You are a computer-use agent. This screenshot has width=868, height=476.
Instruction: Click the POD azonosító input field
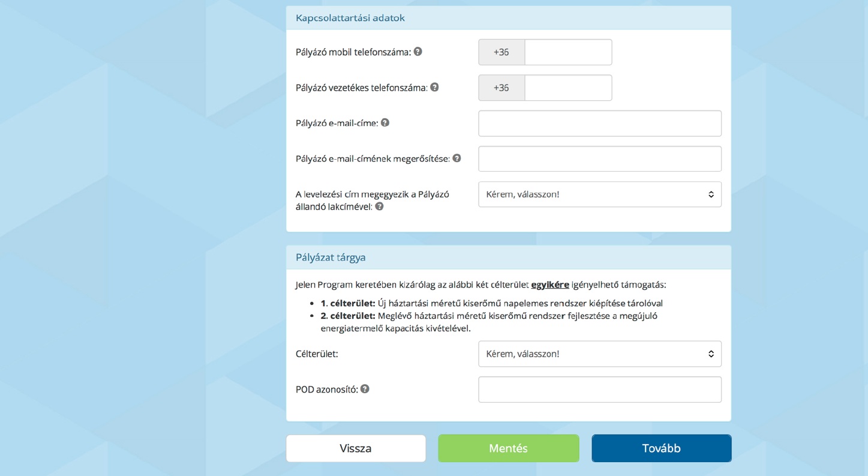599,390
